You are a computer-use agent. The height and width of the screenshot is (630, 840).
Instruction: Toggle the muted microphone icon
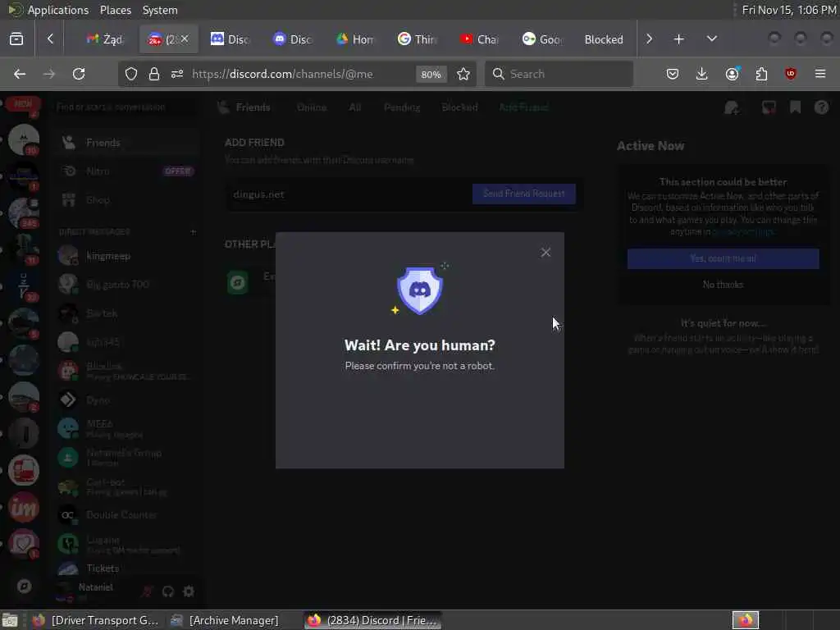tap(147, 591)
